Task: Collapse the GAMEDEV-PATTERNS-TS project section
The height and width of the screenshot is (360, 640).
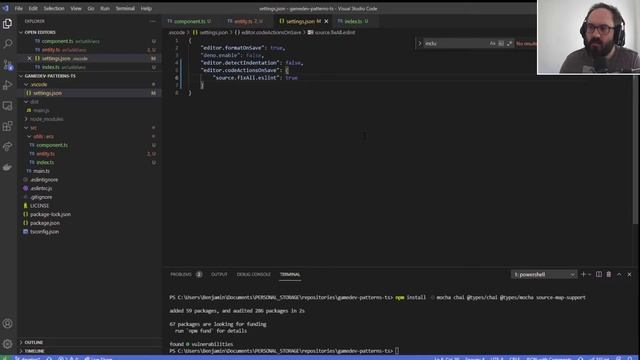Action: coord(21,76)
